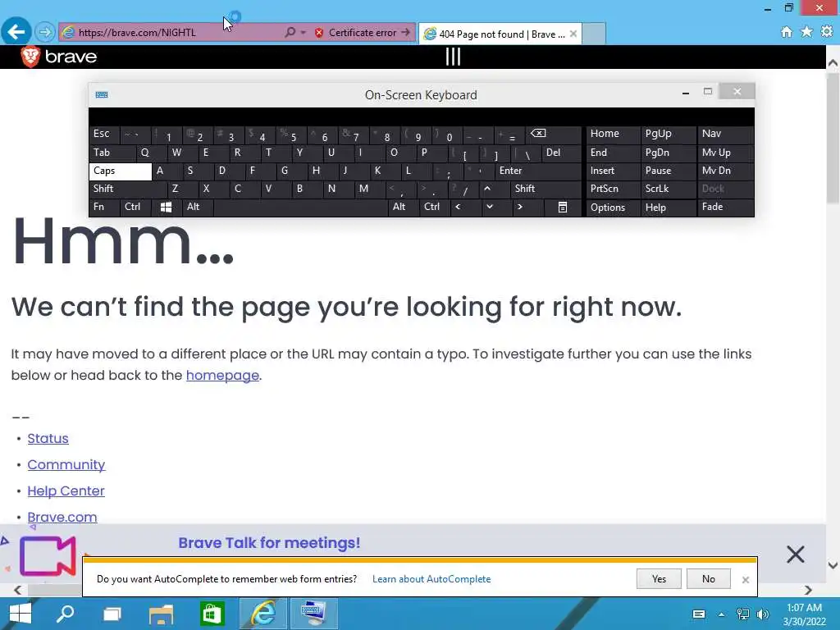Open the keyboard Options key
The image size is (840, 630).
click(x=613, y=208)
